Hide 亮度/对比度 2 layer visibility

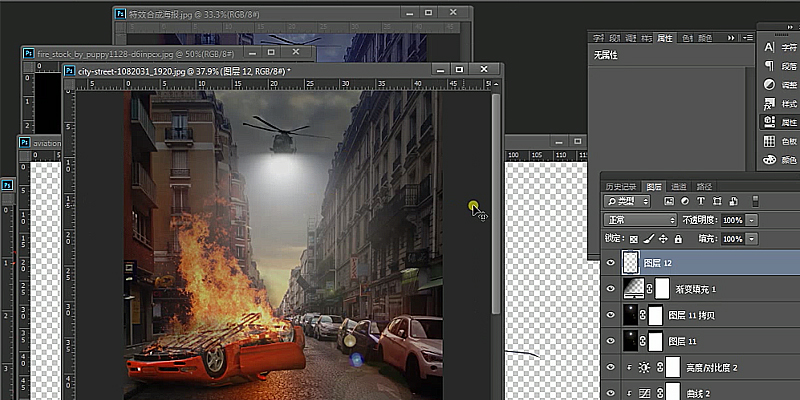(x=610, y=367)
